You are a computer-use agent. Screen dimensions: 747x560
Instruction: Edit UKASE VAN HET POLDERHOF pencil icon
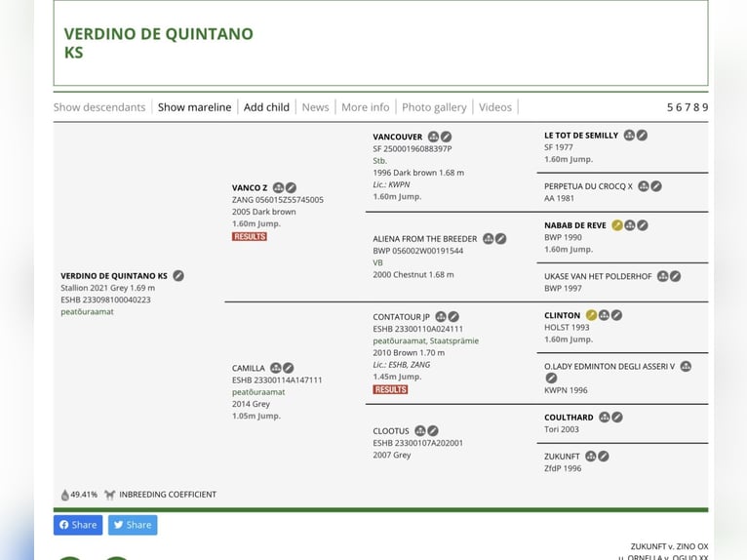click(x=675, y=276)
